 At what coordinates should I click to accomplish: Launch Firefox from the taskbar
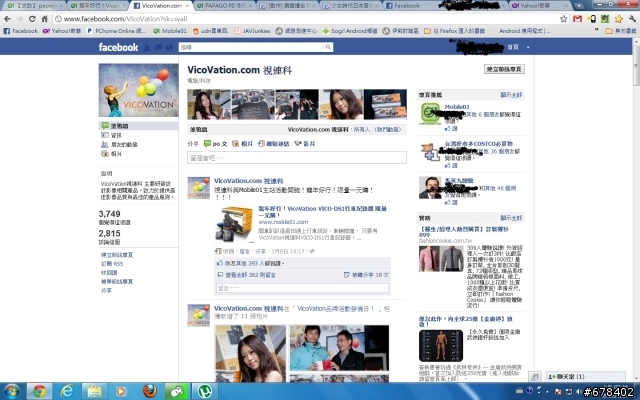(149, 391)
